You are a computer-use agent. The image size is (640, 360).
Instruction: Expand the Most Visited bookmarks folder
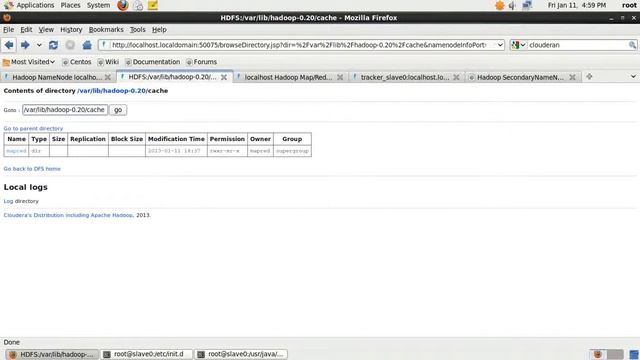29,62
